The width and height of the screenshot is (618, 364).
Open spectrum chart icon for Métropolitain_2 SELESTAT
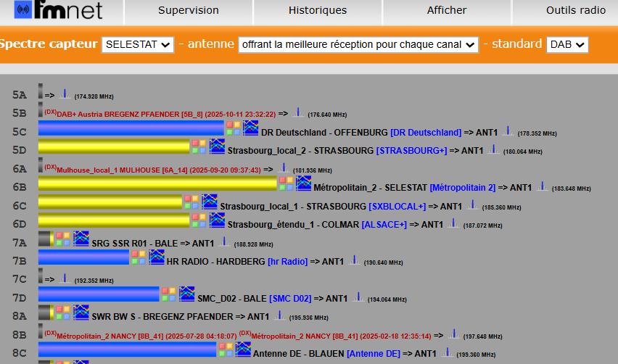pos(303,183)
